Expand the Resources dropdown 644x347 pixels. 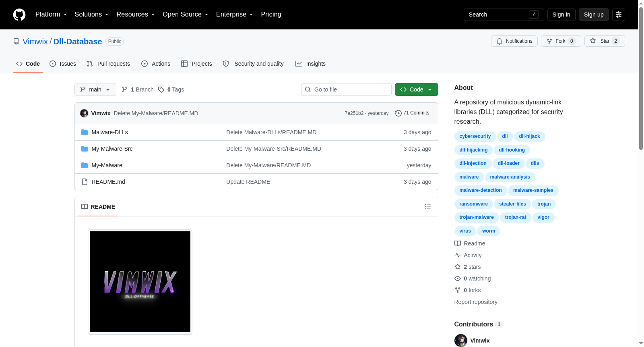tap(135, 15)
